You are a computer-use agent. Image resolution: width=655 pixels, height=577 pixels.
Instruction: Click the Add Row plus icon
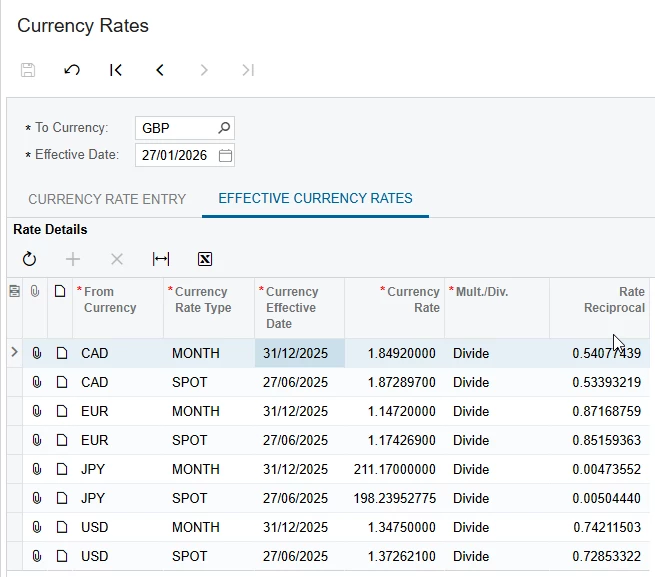[x=73, y=259]
